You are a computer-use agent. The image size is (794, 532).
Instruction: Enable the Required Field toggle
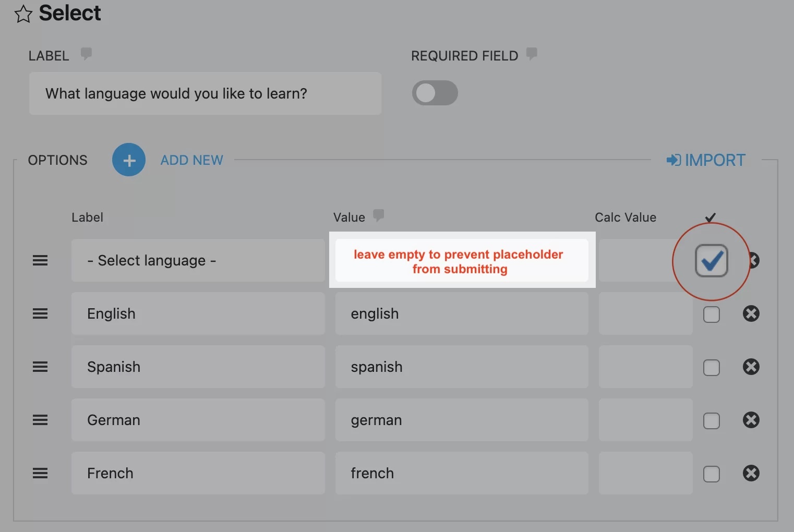[435, 93]
